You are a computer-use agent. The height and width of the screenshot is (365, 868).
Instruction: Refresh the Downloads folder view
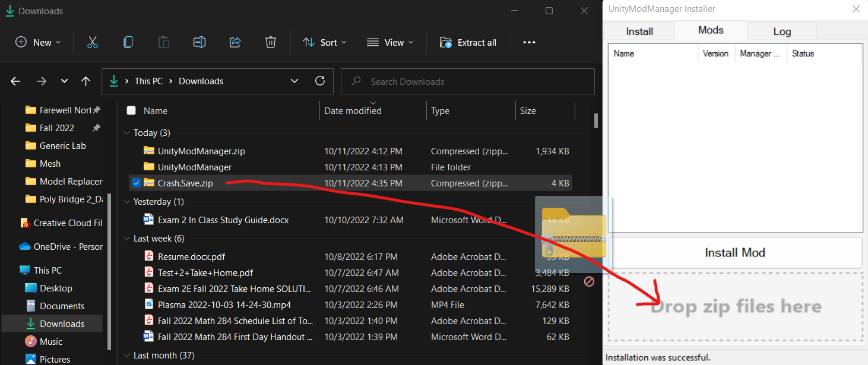(320, 81)
